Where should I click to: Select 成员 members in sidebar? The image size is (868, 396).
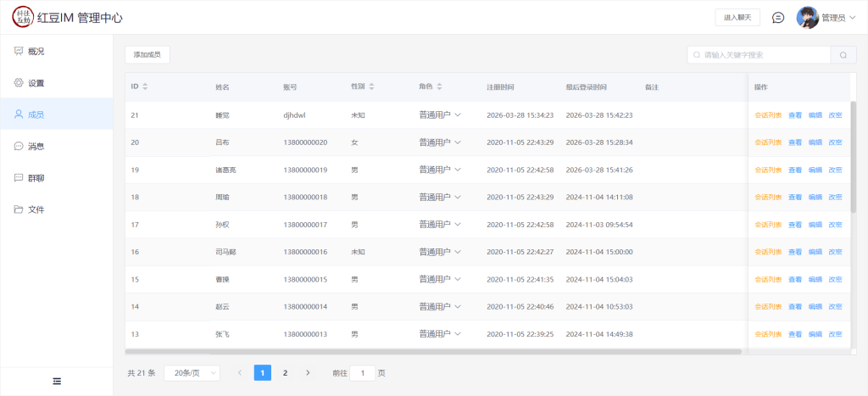pyautogui.click(x=57, y=114)
